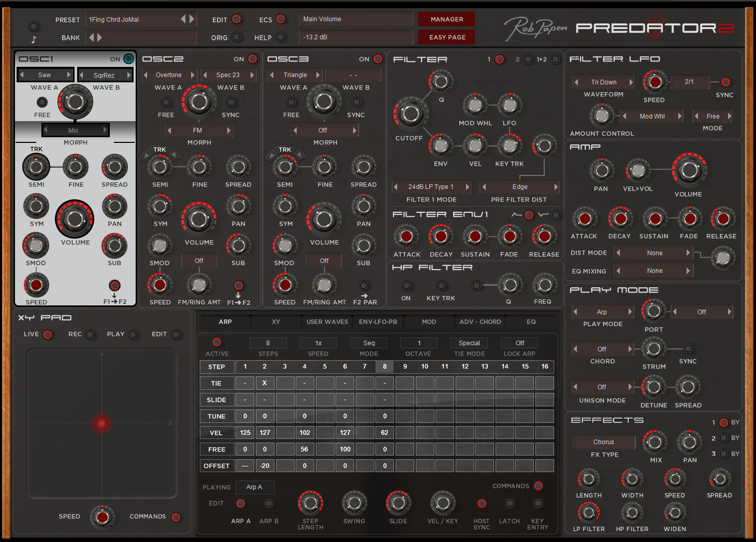Click the Unison Detune knob
This screenshot has width=756, height=542.
[653, 387]
